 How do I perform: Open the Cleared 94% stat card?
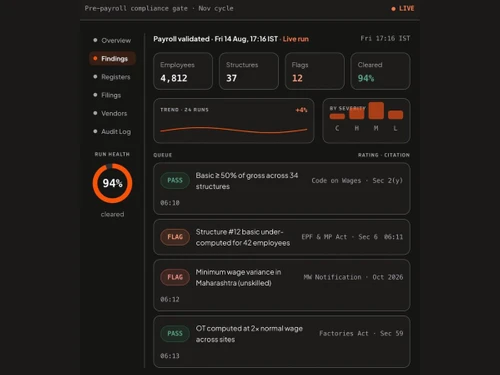(380, 71)
